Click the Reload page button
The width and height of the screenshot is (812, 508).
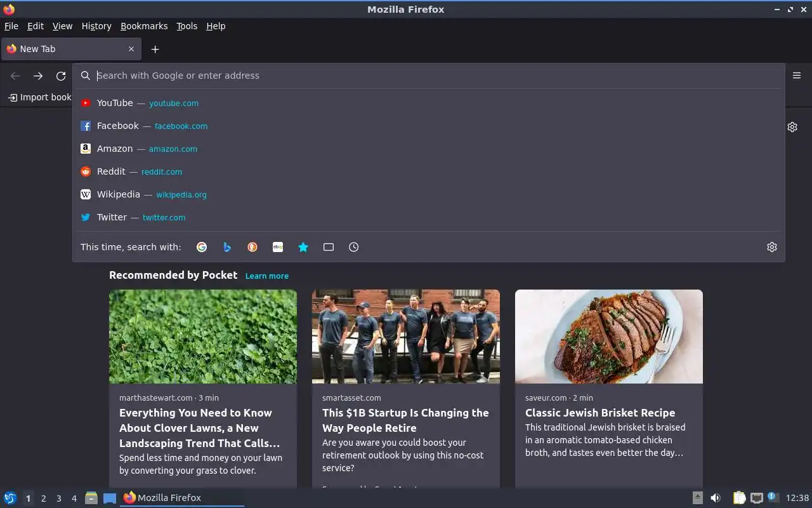pyautogui.click(x=61, y=76)
